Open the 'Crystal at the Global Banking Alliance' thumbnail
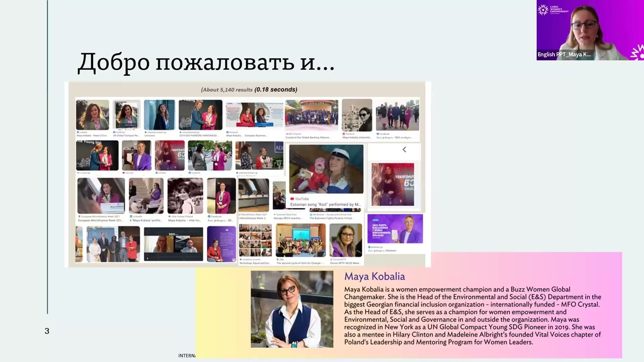The image size is (644, 362). pyautogui.click(x=311, y=115)
